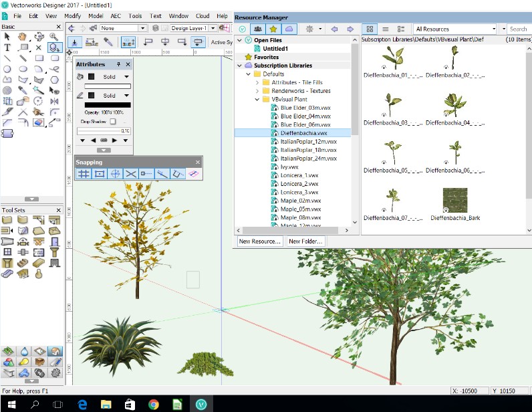Select the Circle tool

coord(7,69)
